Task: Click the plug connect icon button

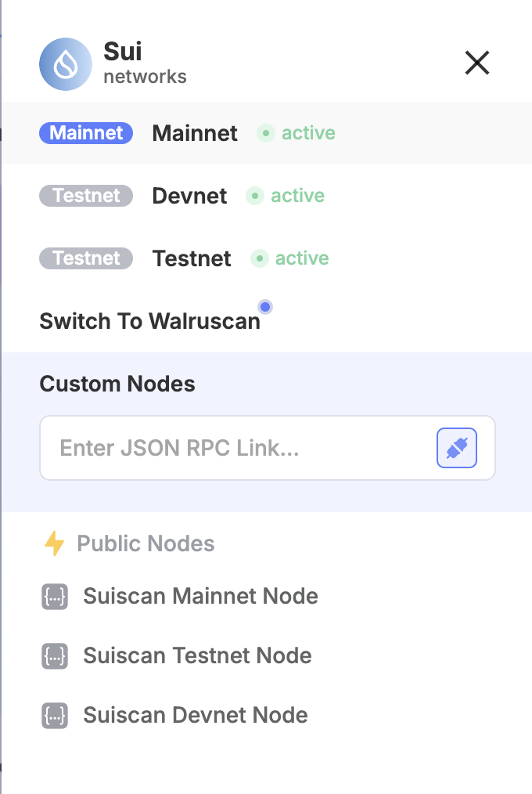Action: tap(457, 448)
